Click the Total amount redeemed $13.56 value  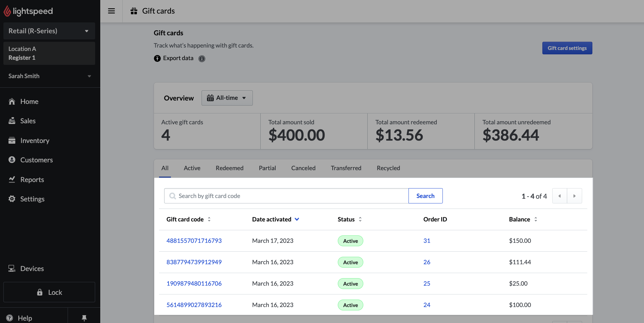[x=399, y=135]
